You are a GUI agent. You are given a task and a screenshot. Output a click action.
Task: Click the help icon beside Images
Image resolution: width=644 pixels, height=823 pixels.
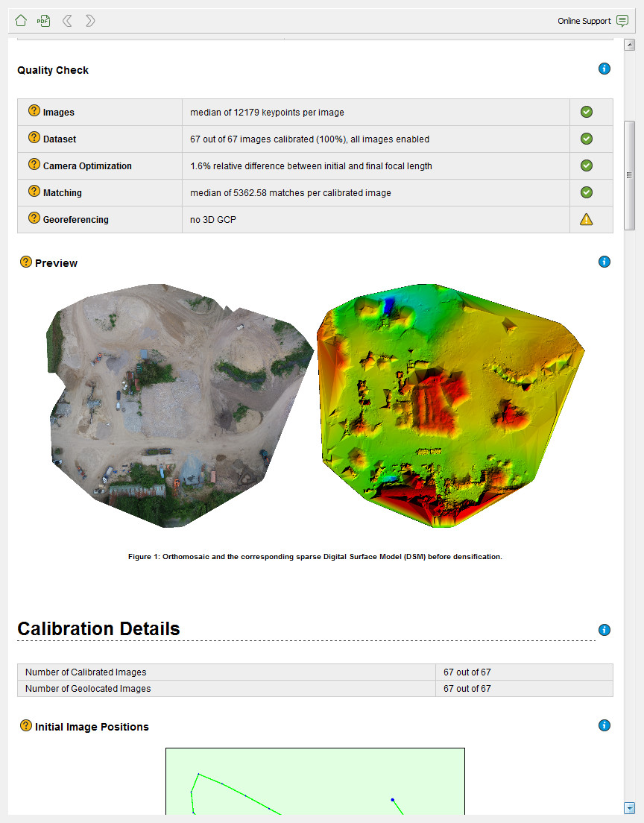(34, 111)
